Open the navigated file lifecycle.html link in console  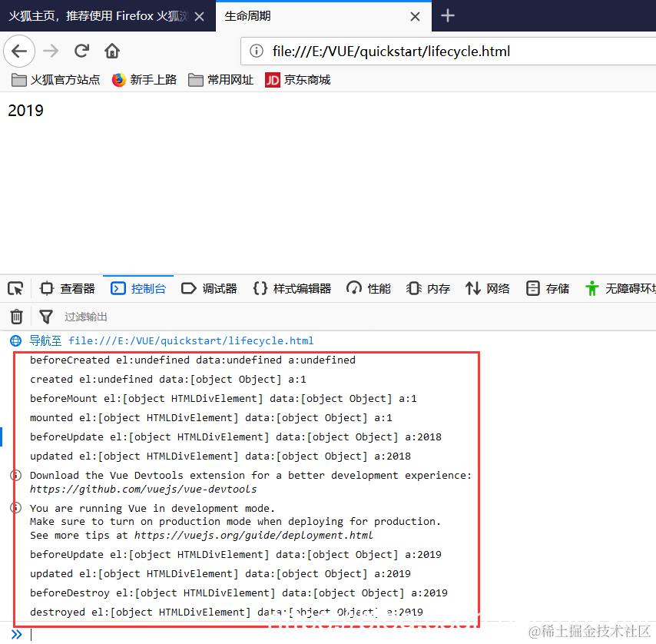point(191,340)
